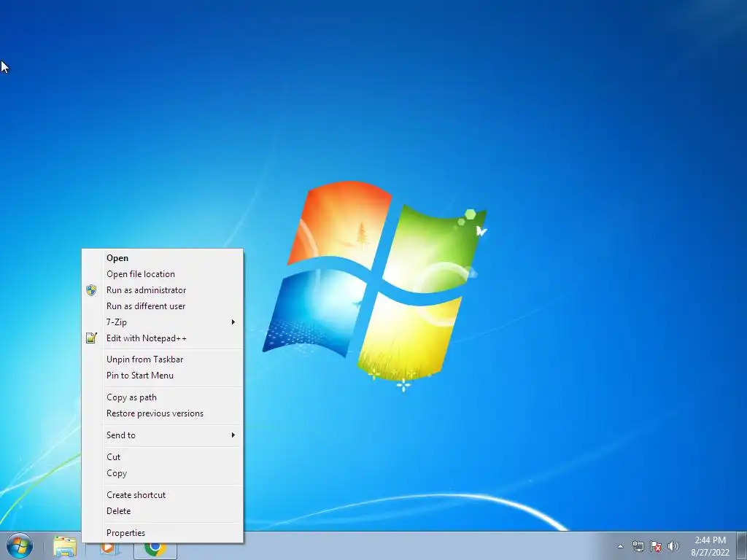This screenshot has height=560, width=747.
Task: Choose Restore previous versions
Action: [x=163, y=413]
